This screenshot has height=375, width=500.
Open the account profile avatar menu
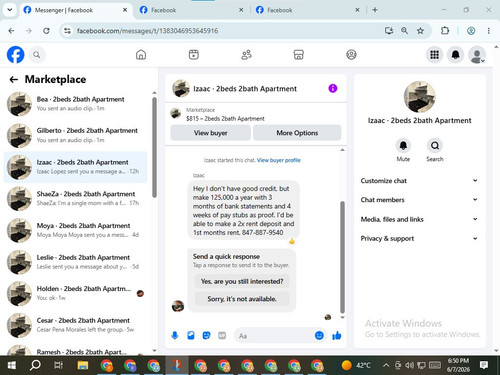(x=477, y=55)
